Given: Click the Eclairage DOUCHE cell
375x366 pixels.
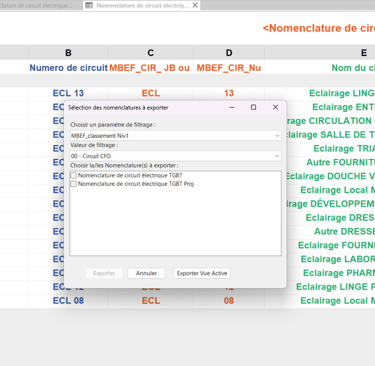Looking at the screenshot, I should (331, 176).
